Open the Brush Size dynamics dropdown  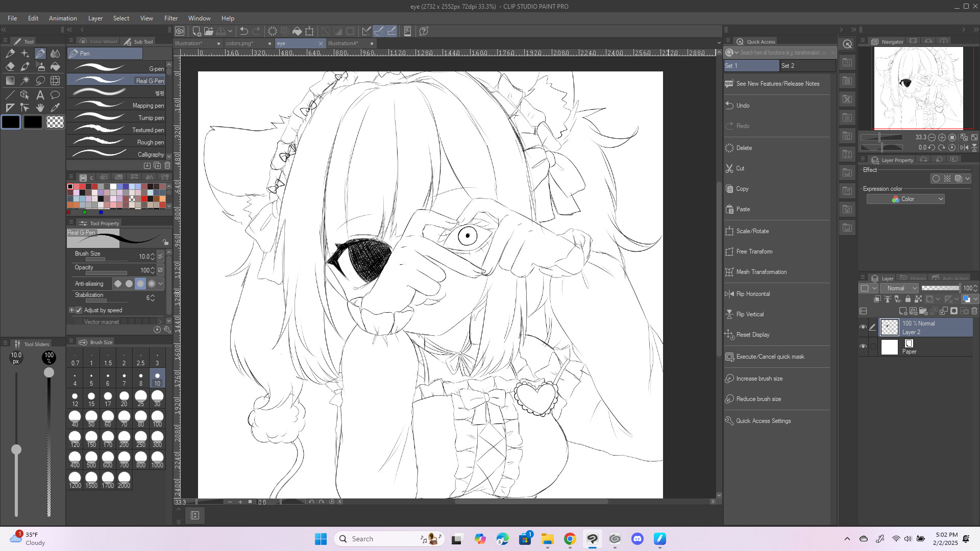click(x=160, y=256)
